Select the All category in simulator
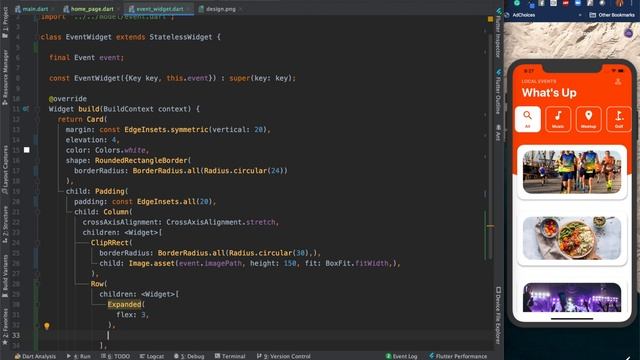The width and height of the screenshot is (640, 360). (528, 119)
